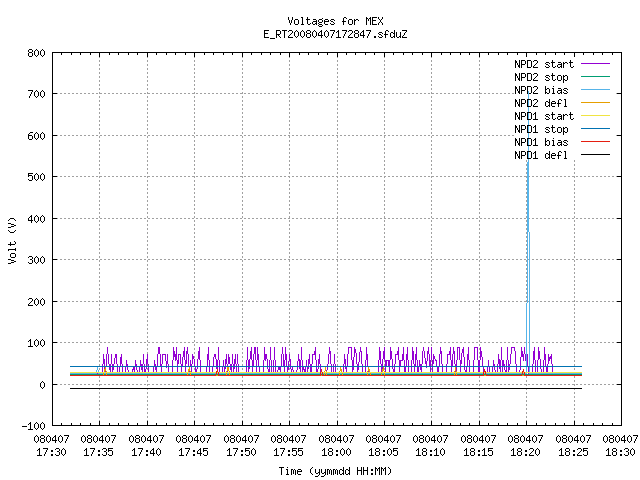This screenshot has width=640, height=480.
Task: Click the 18:20 time tick label
Action: pyautogui.click(x=525, y=453)
